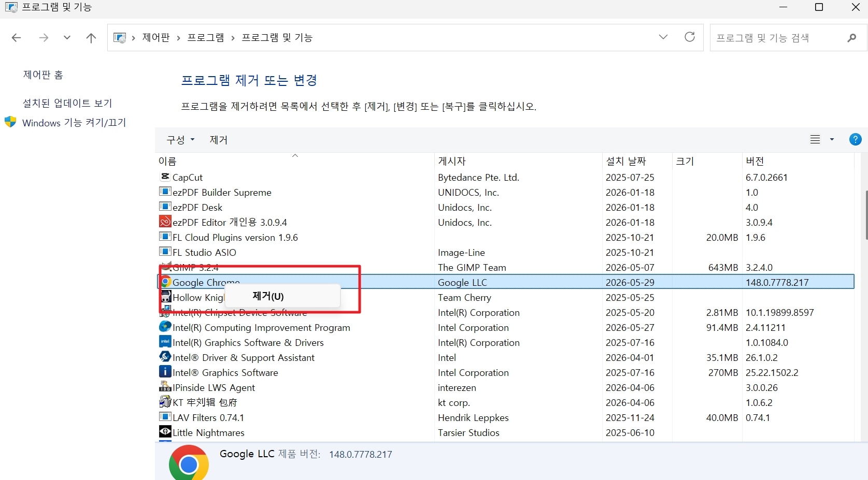
Task: Sort list by 버전 column header
Action: point(798,161)
